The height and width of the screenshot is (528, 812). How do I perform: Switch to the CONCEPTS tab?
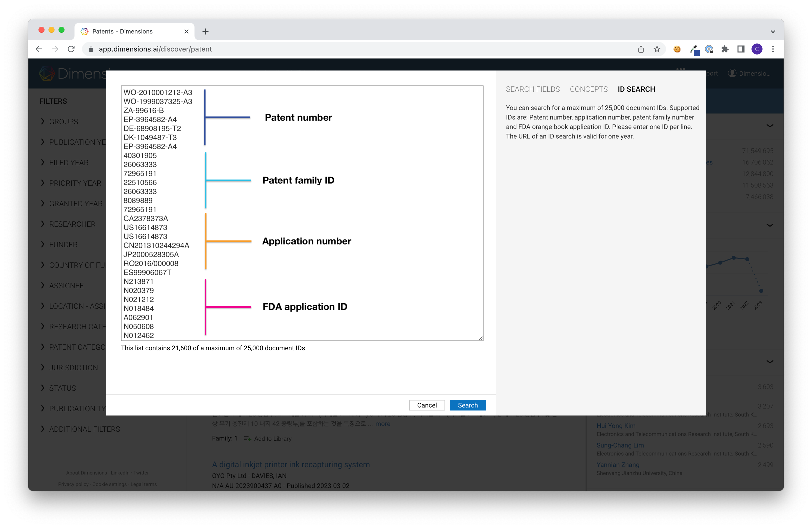588,89
